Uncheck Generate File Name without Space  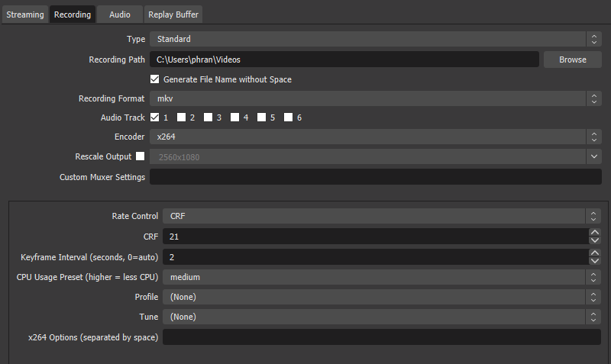(155, 79)
